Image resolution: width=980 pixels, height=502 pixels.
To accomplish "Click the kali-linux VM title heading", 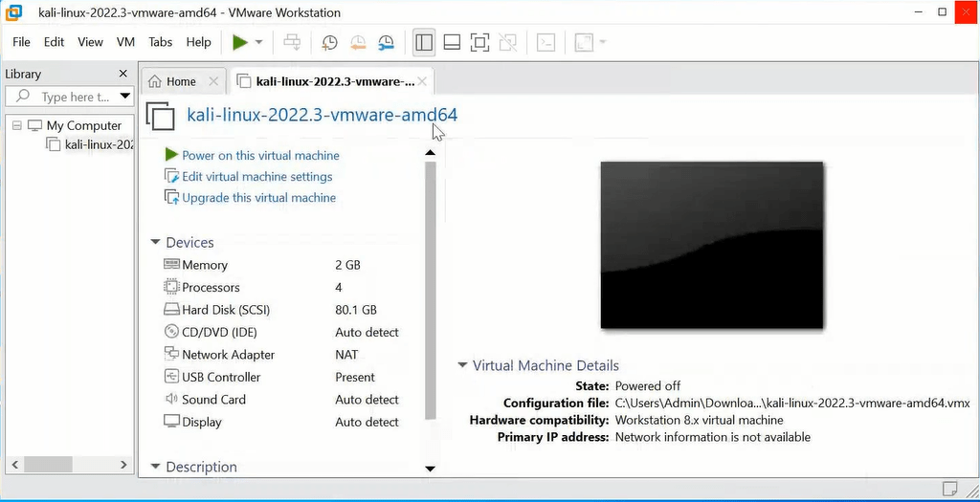I will coord(322,115).
